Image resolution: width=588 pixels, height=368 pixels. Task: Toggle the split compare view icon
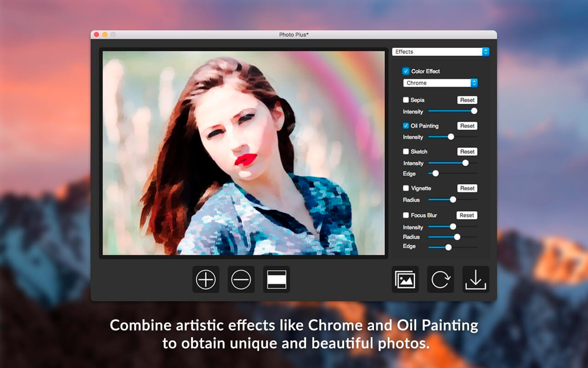pyautogui.click(x=277, y=279)
